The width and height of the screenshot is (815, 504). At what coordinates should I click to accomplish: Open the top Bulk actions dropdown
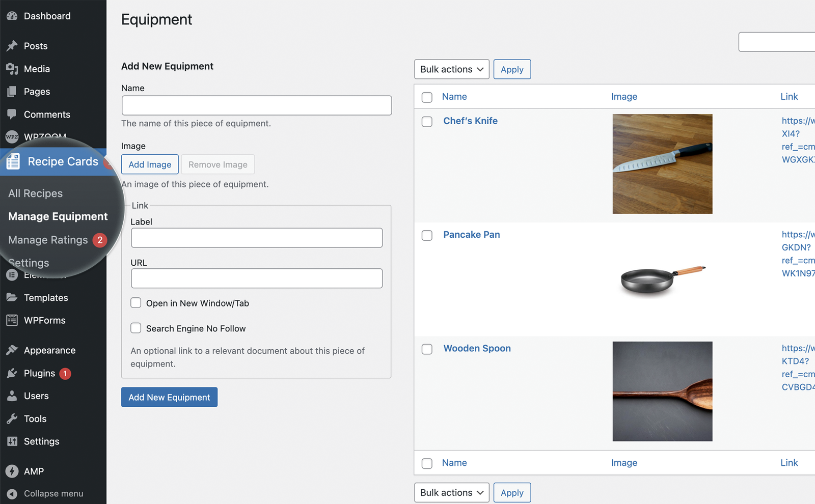(x=451, y=69)
